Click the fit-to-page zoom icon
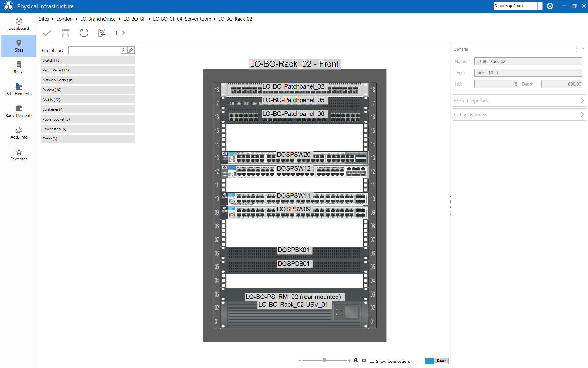This screenshot has width=588, height=368. pyautogui.click(x=356, y=361)
